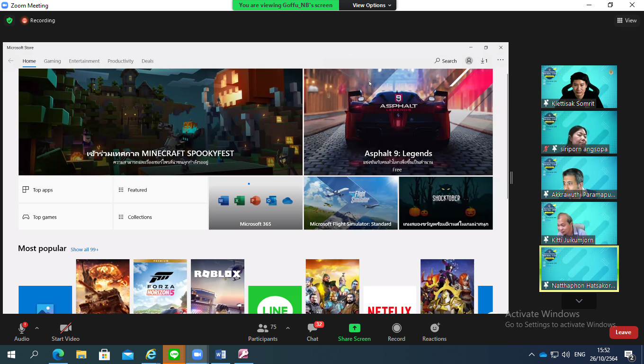Click Microsoft Store back arrow
This screenshot has height=364, width=644.
point(11,61)
